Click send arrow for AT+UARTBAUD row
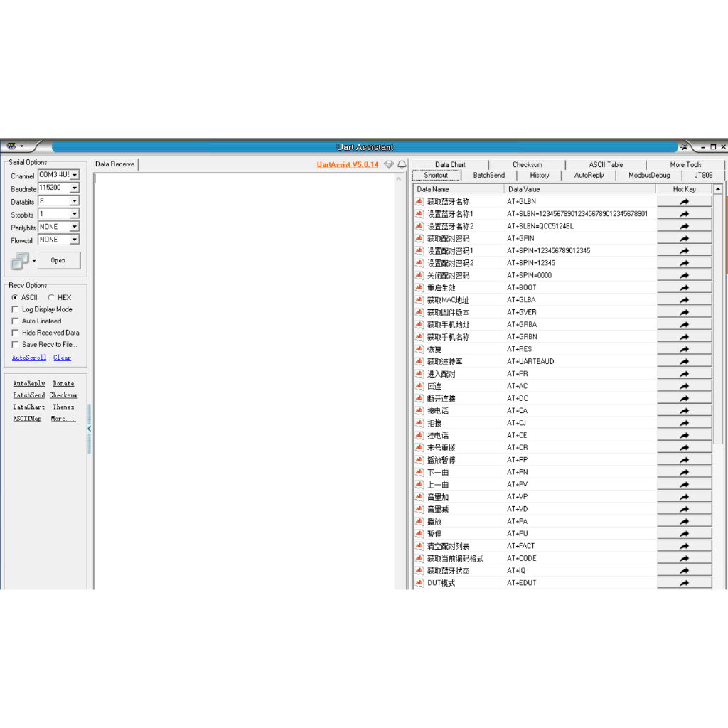 684,362
